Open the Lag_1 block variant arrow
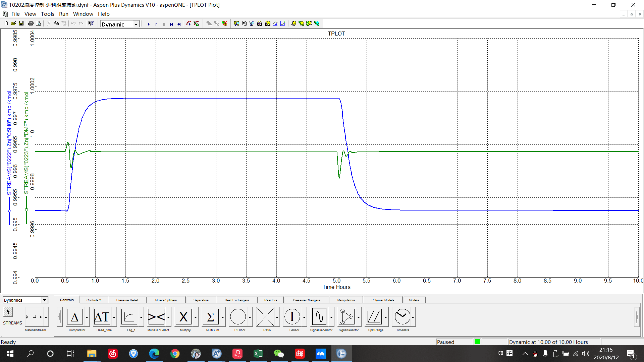The height and width of the screenshot is (362, 644). (141, 317)
